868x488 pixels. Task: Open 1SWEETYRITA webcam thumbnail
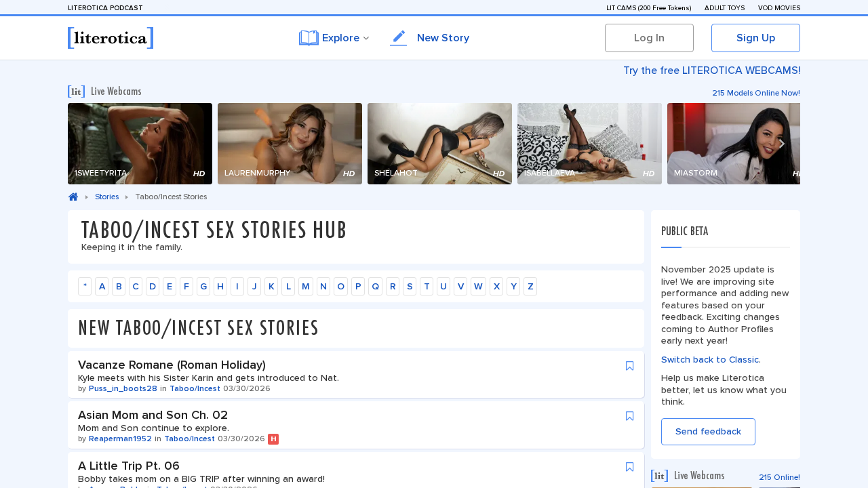click(140, 144)
